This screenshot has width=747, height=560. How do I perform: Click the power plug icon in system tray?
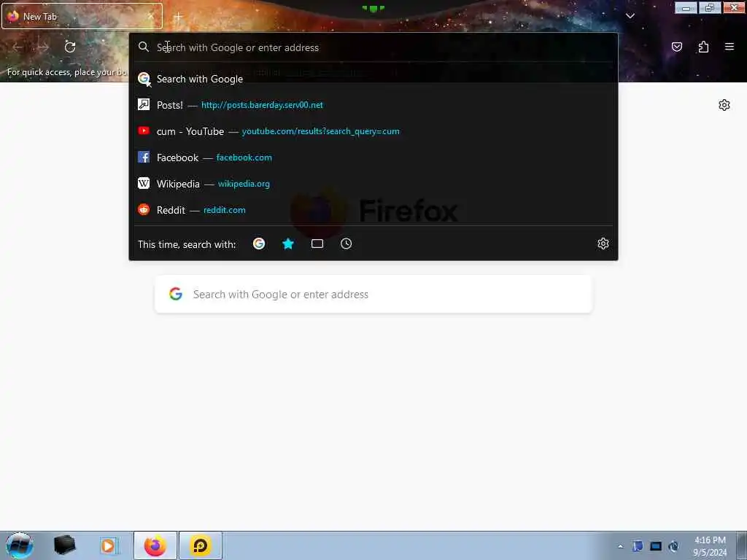(673, 546)
